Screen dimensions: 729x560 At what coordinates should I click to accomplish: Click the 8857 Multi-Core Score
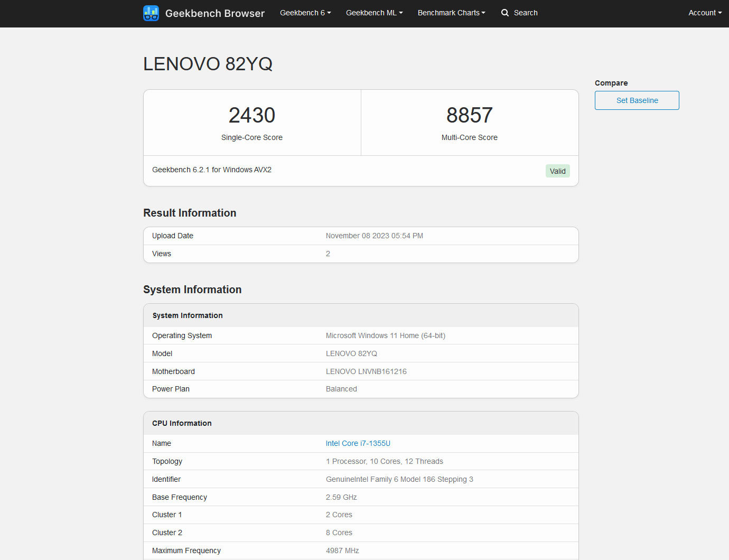tap(469, 115)
